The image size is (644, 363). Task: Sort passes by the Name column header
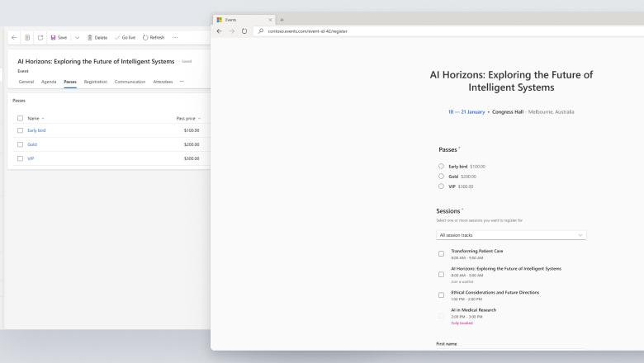36,118
